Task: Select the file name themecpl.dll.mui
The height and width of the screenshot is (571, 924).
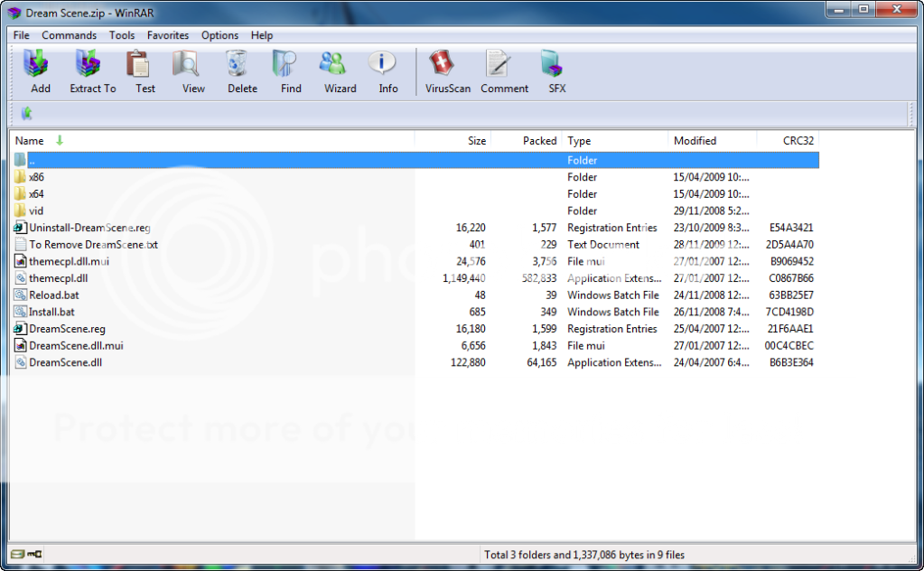Action: [x=69, y=261]
